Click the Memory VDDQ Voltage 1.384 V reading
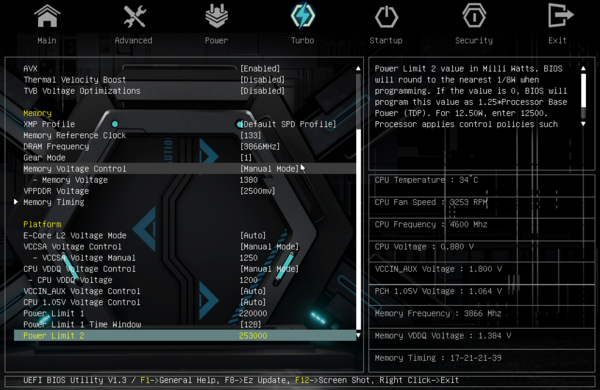The height and width of the screenshot is (390, 600). tap(443, 336)
